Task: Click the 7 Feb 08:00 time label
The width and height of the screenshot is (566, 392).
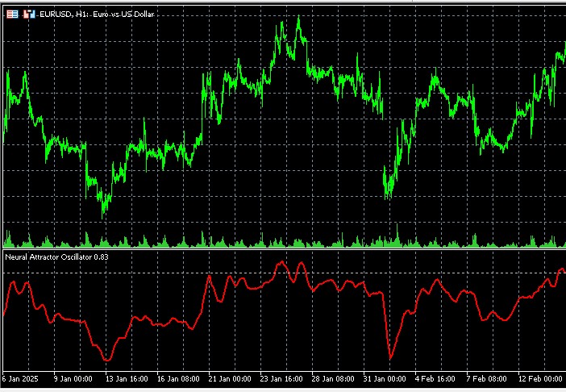Action: 487,378
